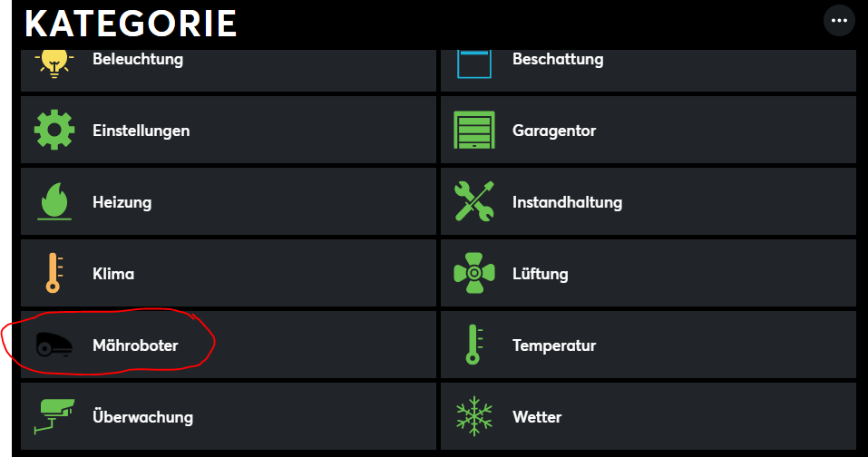868x457 pixels.
Task: Click the green flame Heizung icon
Action: click(x=54, y=202)
